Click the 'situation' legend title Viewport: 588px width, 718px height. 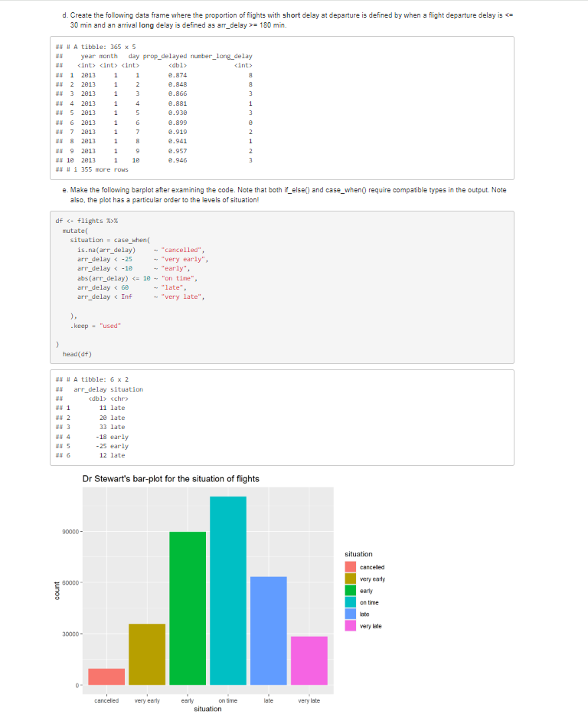point(358,554)
